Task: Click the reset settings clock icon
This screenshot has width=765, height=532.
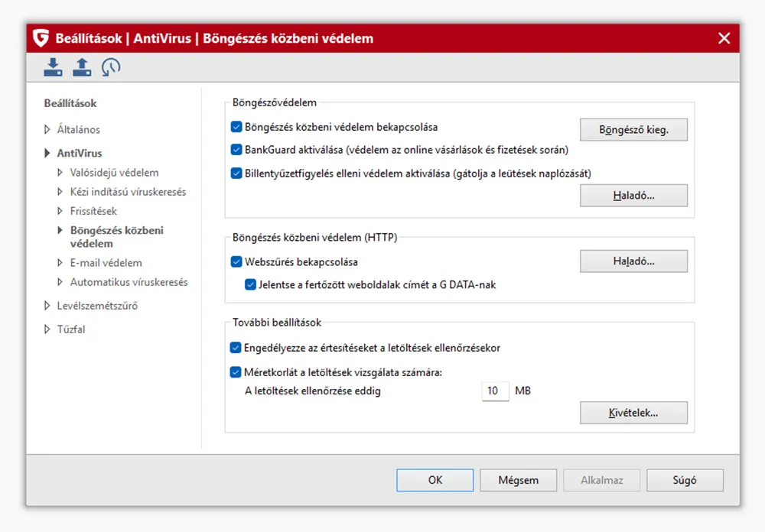Action: click(111, 67)
